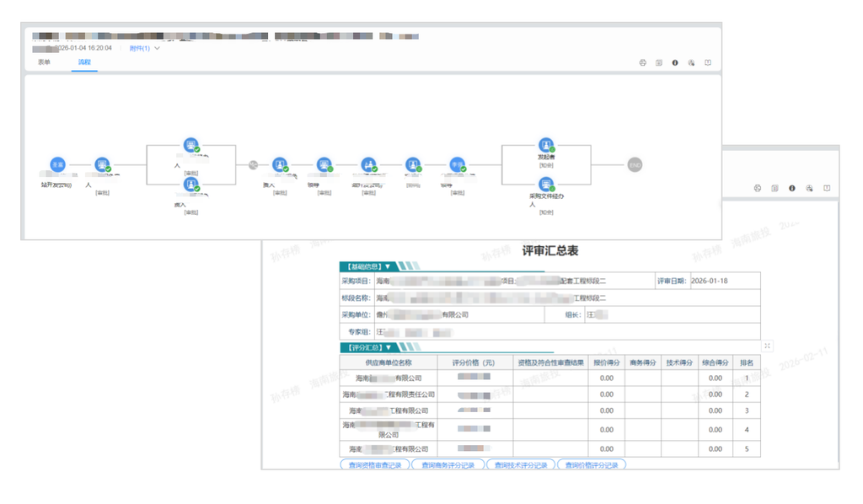This screenshot has height=504, width=863.
Task: Switch to the 表单 tab
Action: point(44,62)
